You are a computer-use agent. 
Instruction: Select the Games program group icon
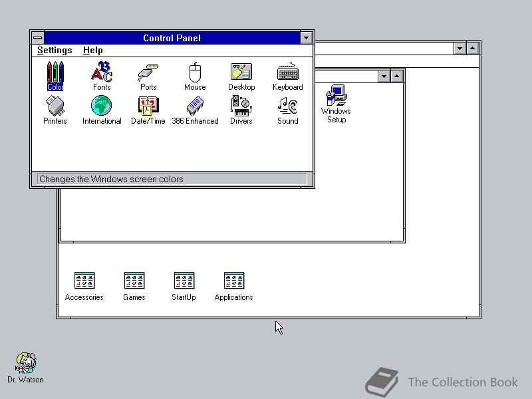[x=134, y=287]
